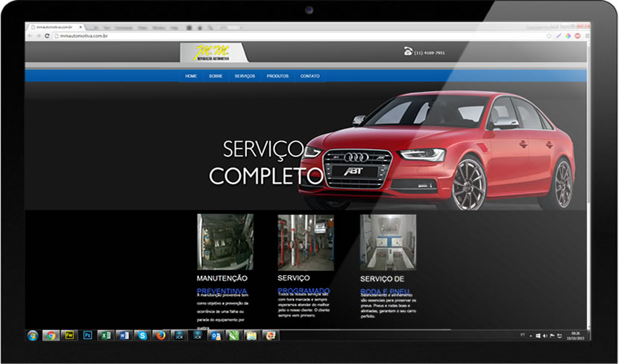Click the page vertical scrollbar

[588, 184]
